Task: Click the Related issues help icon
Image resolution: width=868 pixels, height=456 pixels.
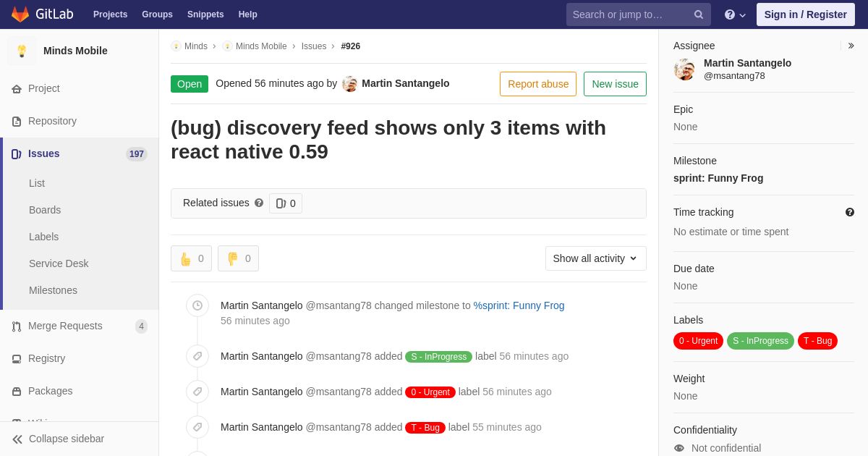Action: (259, 203)
